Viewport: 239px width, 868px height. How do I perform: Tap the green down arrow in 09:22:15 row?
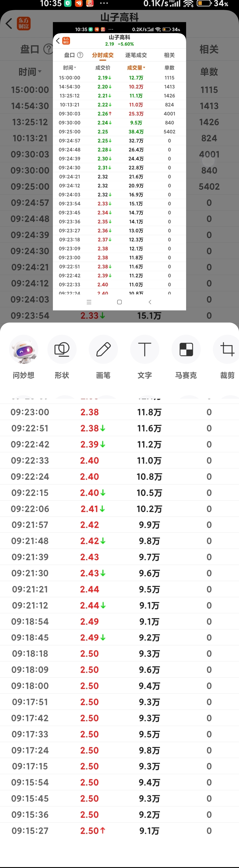(x=103, y=493)
